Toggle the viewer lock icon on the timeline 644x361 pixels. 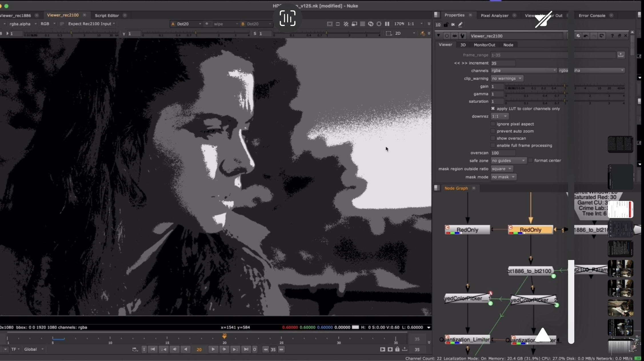coord(397,349)
